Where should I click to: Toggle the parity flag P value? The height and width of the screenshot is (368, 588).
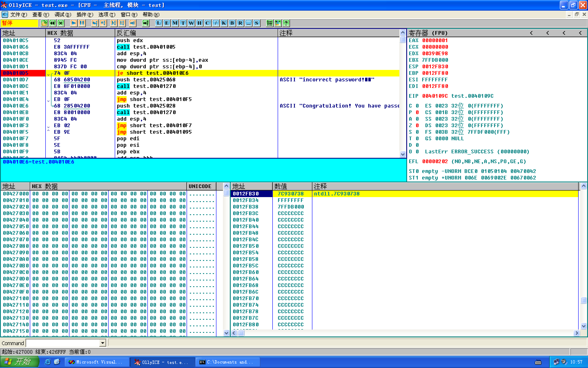[417, 112]
